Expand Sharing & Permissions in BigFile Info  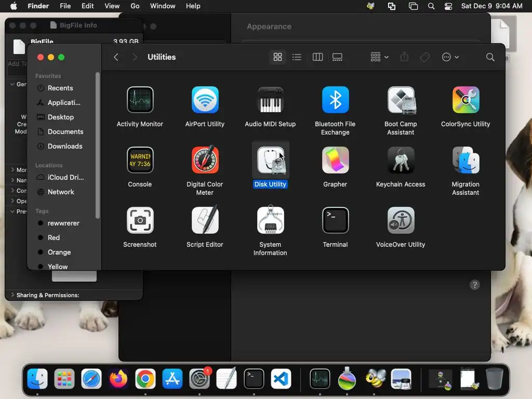(12, 295)
